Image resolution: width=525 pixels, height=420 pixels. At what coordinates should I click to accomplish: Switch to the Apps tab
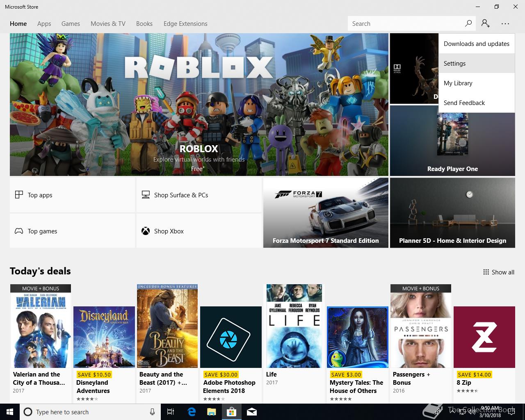44,24
